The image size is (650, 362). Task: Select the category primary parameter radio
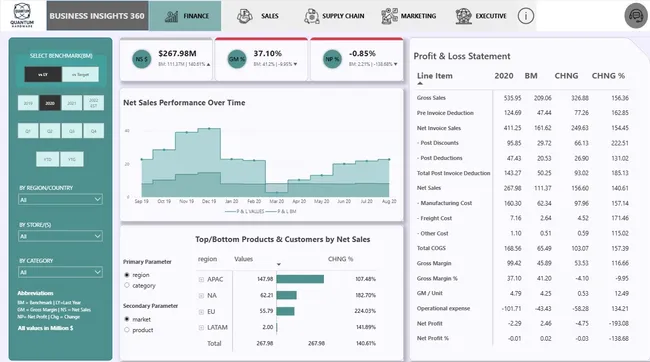127,285
